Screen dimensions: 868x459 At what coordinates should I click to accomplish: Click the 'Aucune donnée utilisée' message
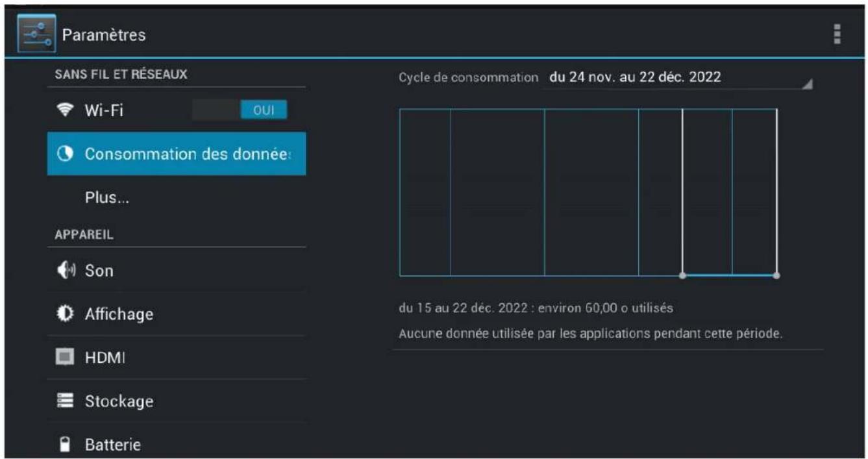[x=591, y=334]
